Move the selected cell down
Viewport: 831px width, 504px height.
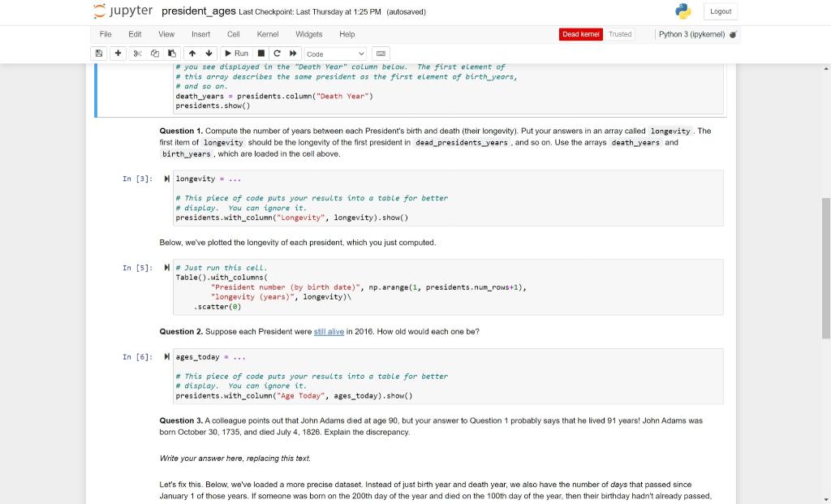click(x=209, y=53)
